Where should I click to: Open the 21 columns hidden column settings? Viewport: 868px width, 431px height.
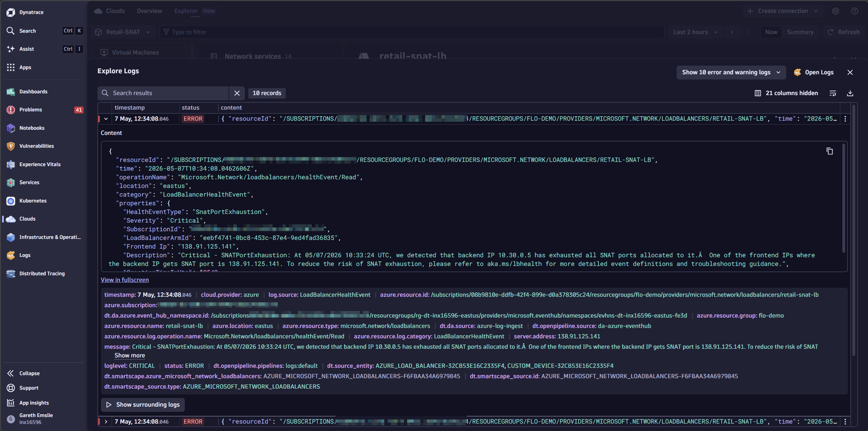click(x=786, y=93)
